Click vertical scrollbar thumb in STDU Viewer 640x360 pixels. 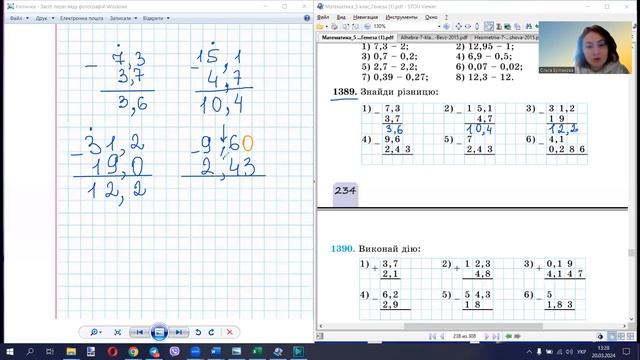point(632,253)
